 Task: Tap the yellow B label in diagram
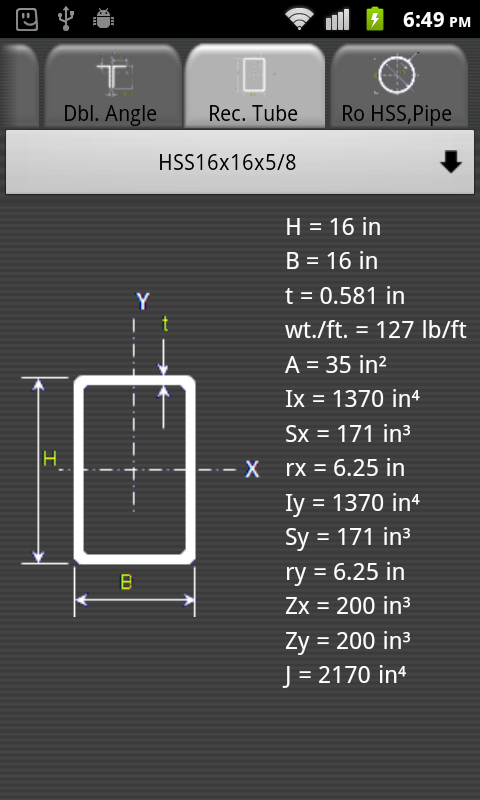[126, 582]
